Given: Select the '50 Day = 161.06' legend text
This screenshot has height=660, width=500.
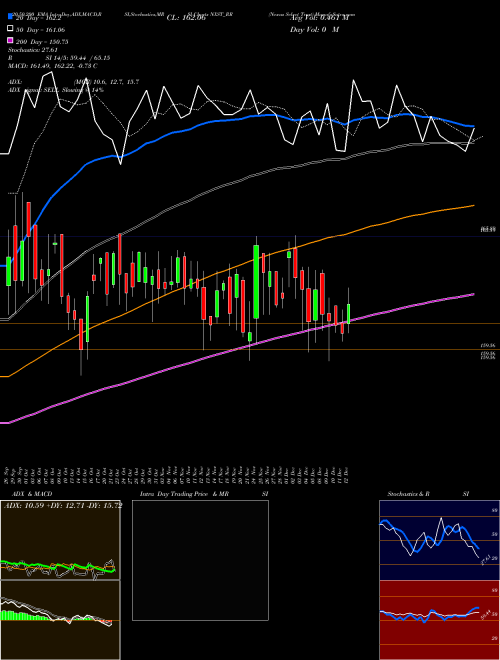Looking at the screenshot, I should tap(40, 30).
